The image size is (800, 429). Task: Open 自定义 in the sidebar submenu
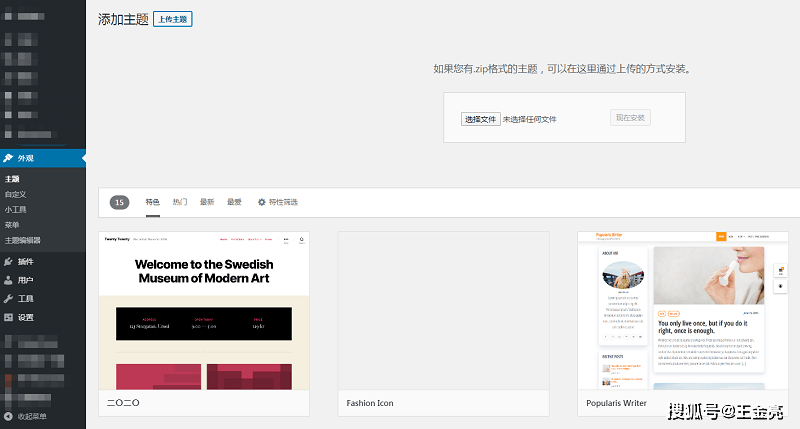click(15, 194)
